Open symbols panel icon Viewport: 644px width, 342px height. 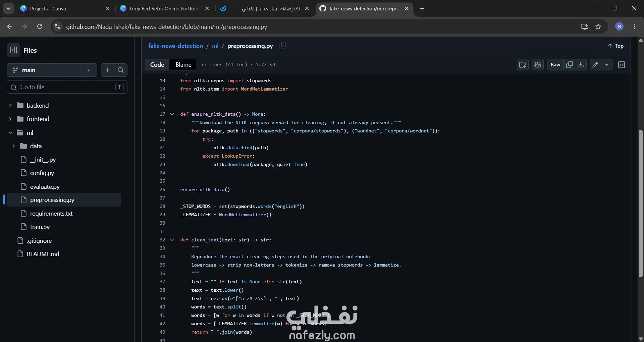[622, 65]
